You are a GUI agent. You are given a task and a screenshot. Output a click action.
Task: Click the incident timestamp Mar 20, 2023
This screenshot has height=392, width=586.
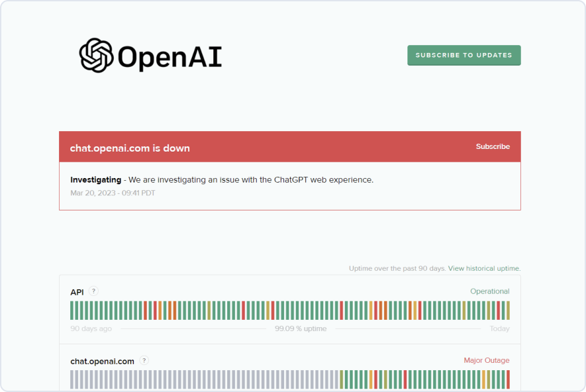point(112,193)
